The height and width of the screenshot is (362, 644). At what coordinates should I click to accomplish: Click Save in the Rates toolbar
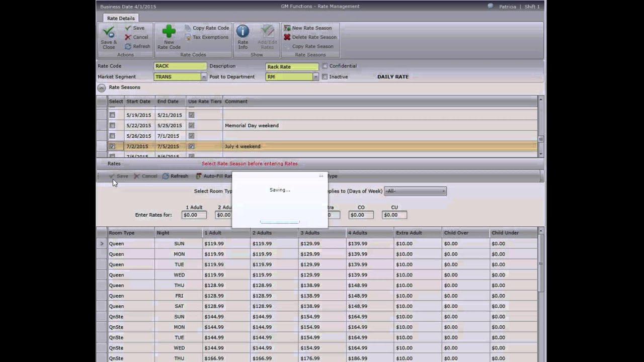tap(118, 176)
